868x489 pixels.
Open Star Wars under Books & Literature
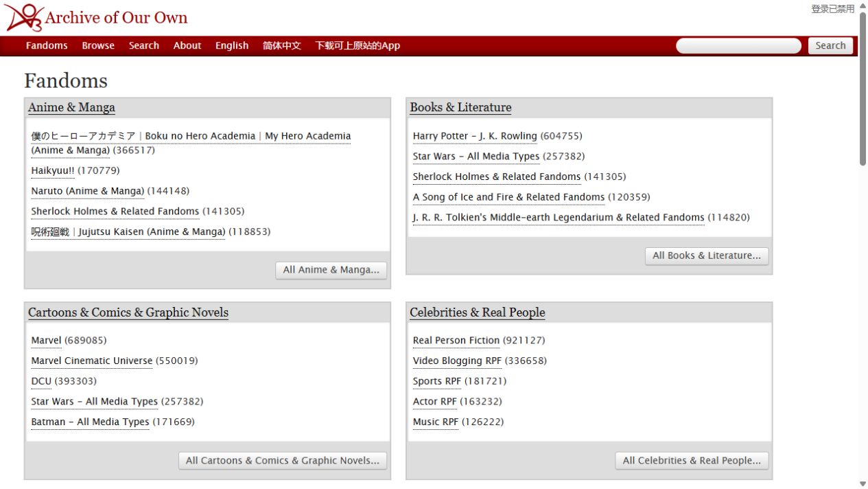point(476,157)
